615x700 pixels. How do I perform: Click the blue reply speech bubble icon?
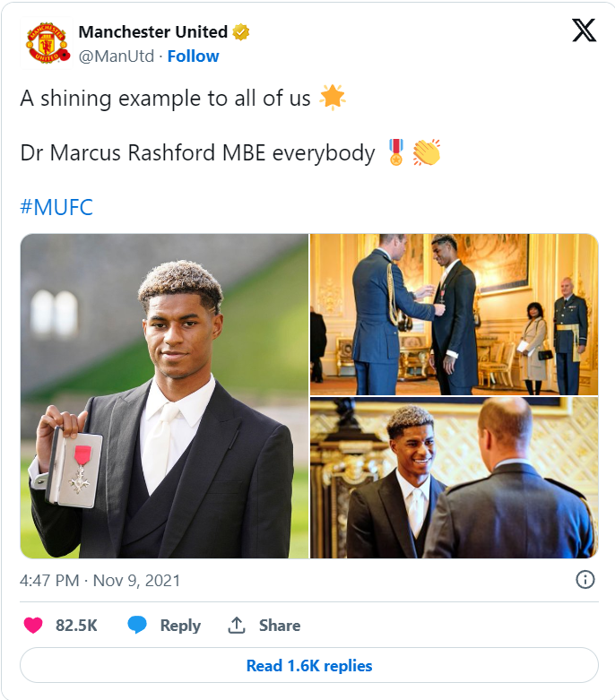pos(137,626)
